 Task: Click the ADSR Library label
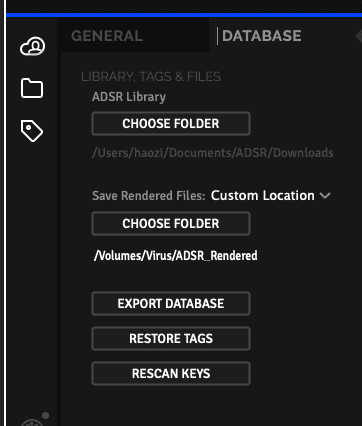(x=129, y=97)
